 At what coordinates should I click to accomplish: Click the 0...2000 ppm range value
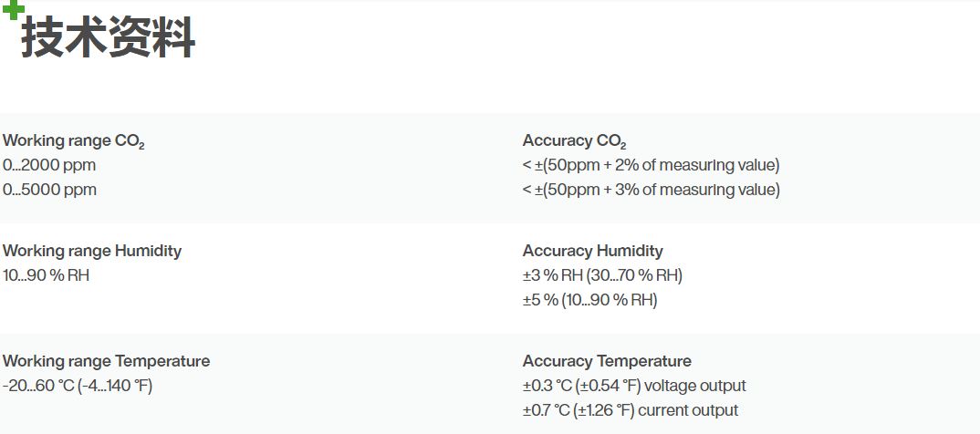(x=49, y=165)
